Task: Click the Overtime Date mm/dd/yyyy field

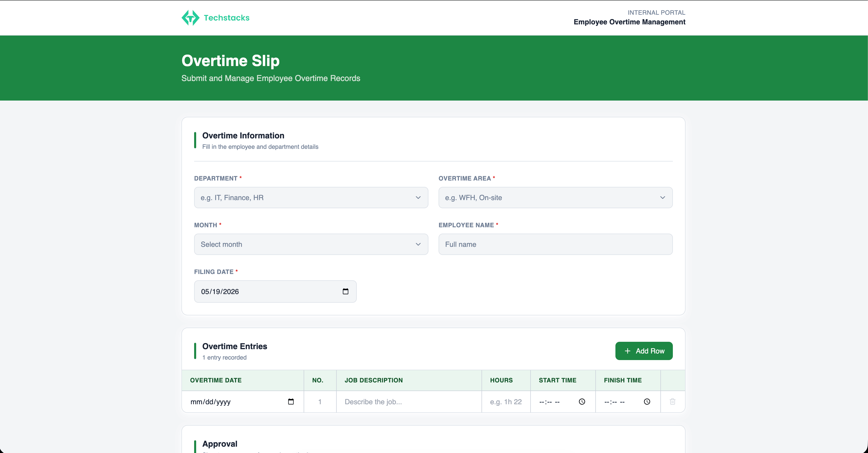Action: [243, 401]
